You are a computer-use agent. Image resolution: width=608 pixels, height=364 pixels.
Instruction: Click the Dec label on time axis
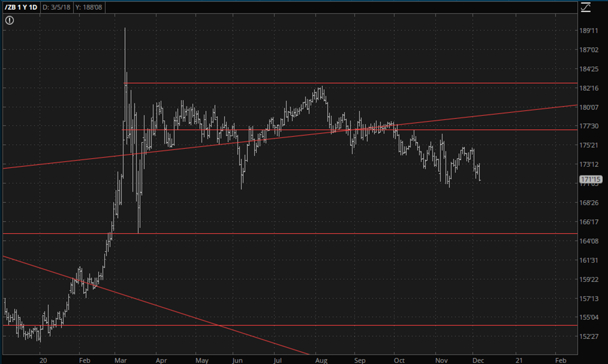coord(478,360)
